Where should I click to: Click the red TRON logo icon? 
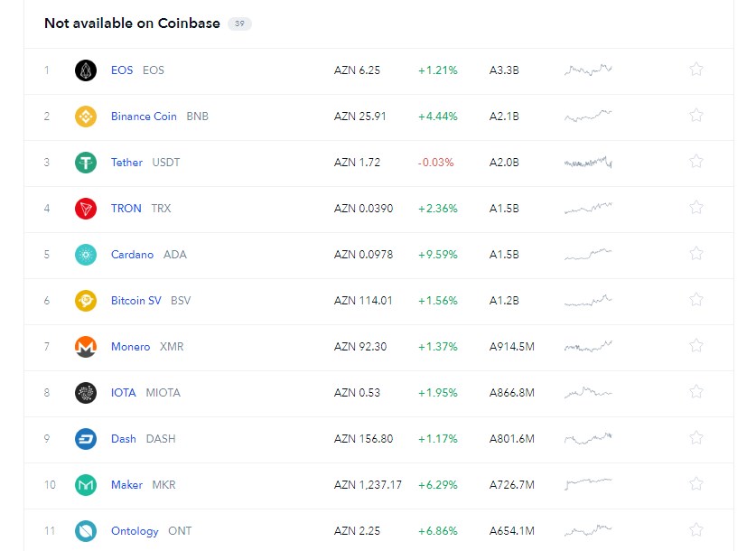tap(86, 209)
